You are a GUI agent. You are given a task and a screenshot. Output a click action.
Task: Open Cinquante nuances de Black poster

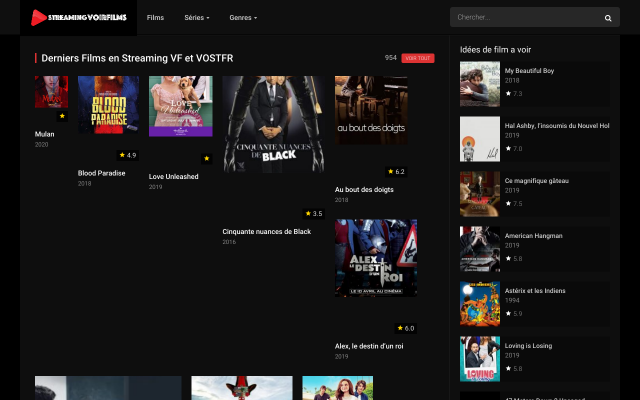coord(273,124)
